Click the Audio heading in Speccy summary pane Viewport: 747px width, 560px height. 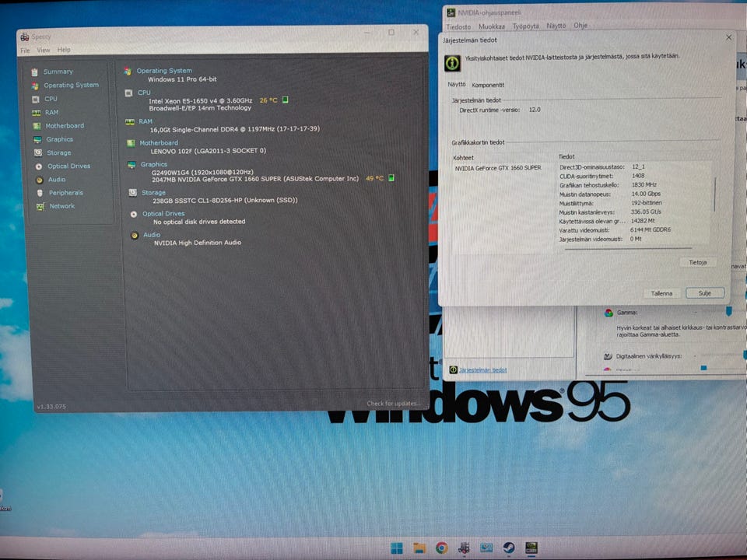152,235
